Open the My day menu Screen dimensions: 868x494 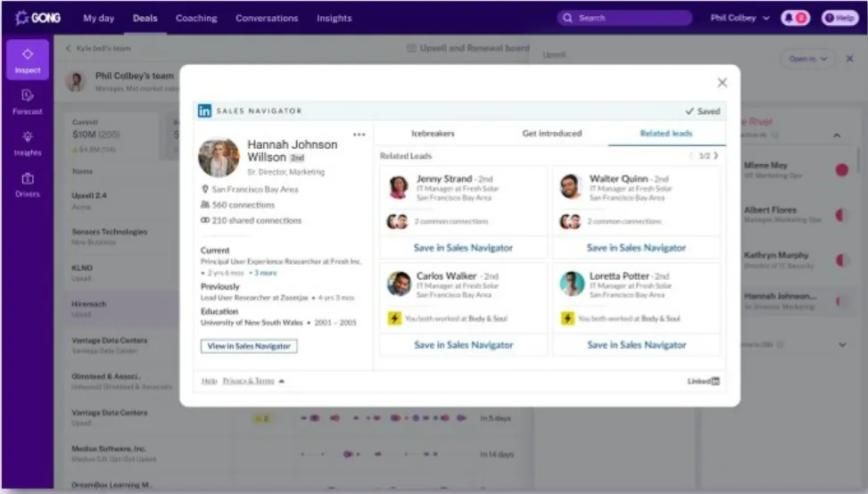[98, 18]
